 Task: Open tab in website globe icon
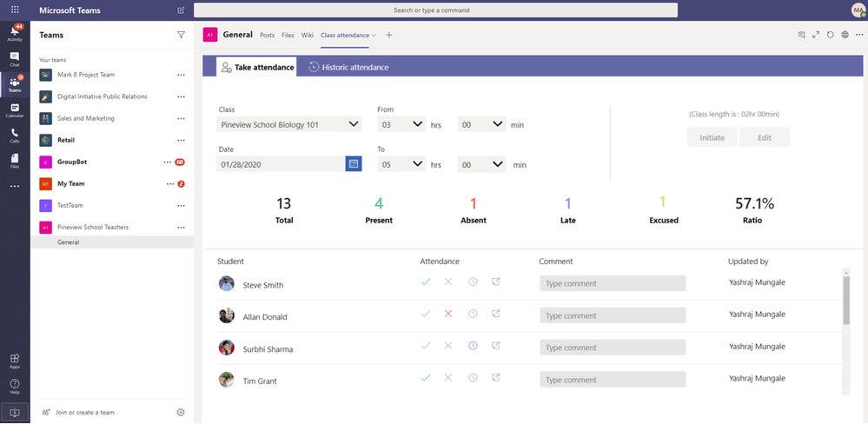[x=845, y=35]
